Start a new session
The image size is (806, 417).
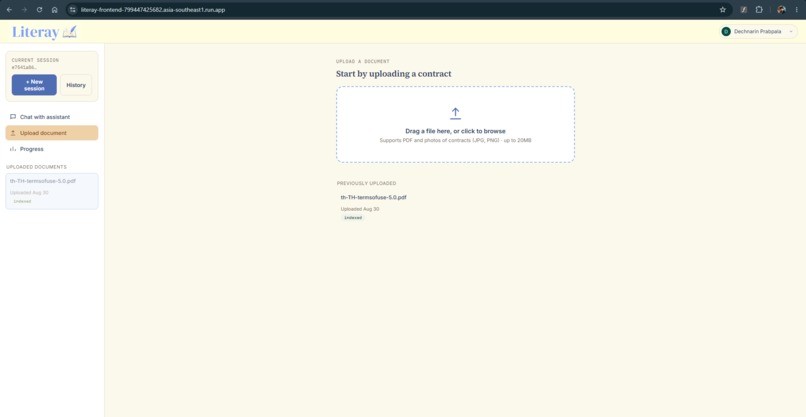(x=34, y=85)
